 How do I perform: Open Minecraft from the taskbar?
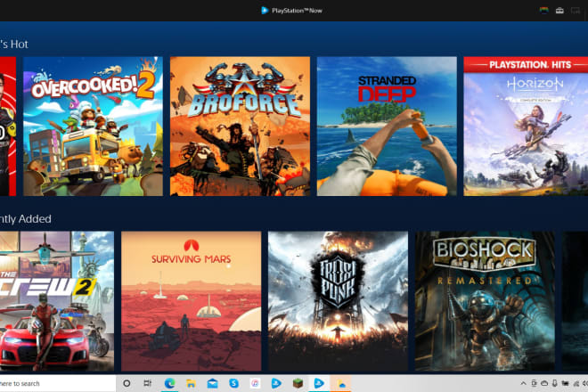(x=298, y=383)
